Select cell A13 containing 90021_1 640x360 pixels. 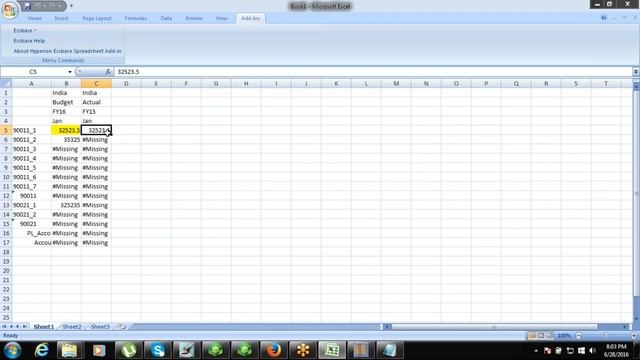[31, 205]
